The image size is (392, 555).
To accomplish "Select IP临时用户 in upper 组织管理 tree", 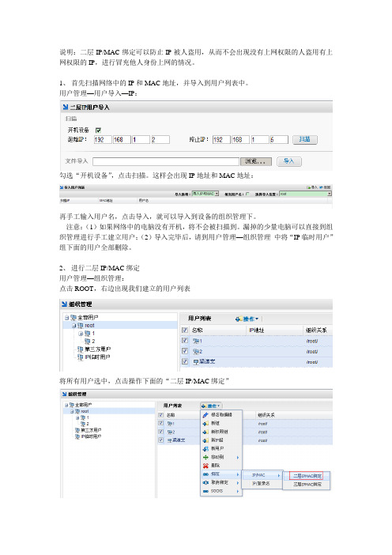I will [x=98, y=357].
